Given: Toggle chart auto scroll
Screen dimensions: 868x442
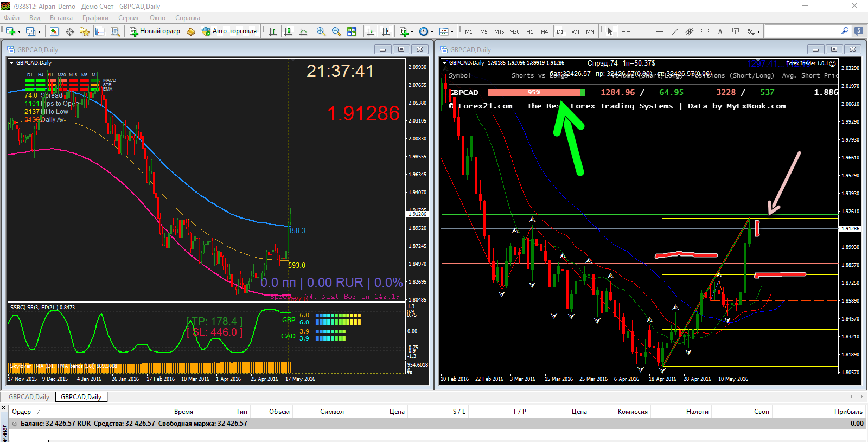Looking at the screenshot, I should pyautogui.click(x=371, y=31).
